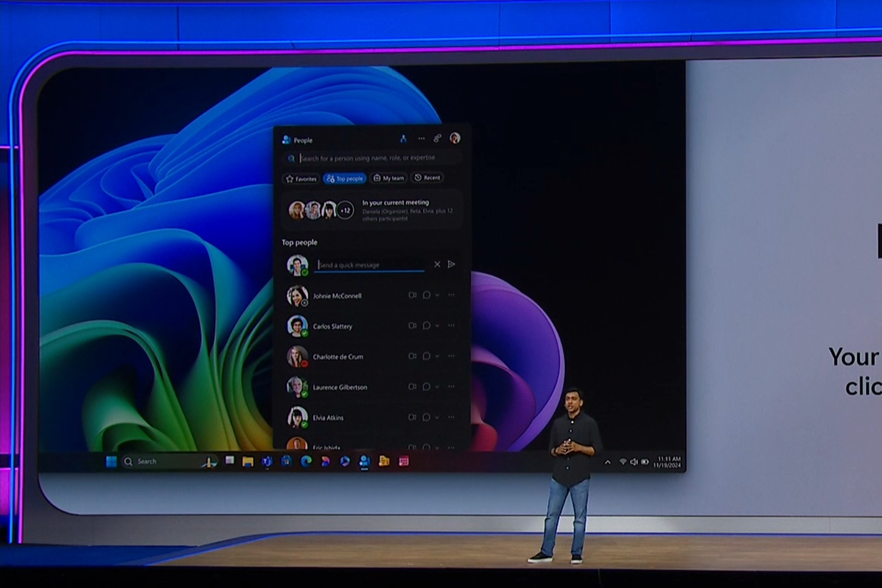The height and width of the screenshot is (588, 882).
Task: Start a video call with Carlos Slattery
Action: (412, 326)
